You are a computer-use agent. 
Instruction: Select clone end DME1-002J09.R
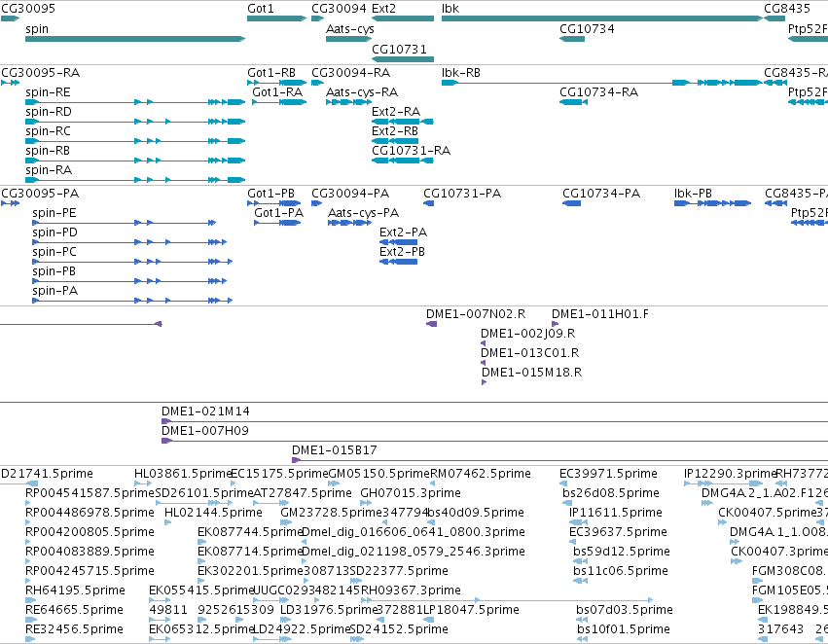coord(484,343)
